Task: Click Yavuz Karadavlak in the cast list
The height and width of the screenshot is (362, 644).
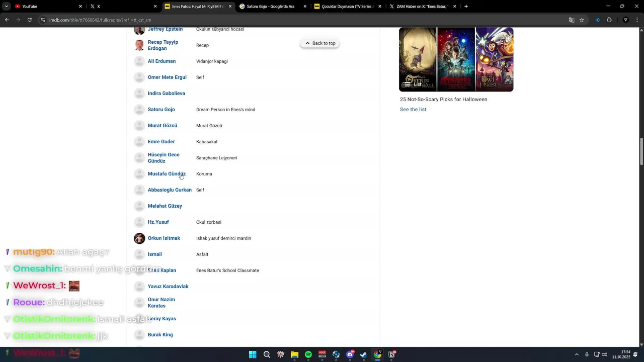Action: (168, 287)
